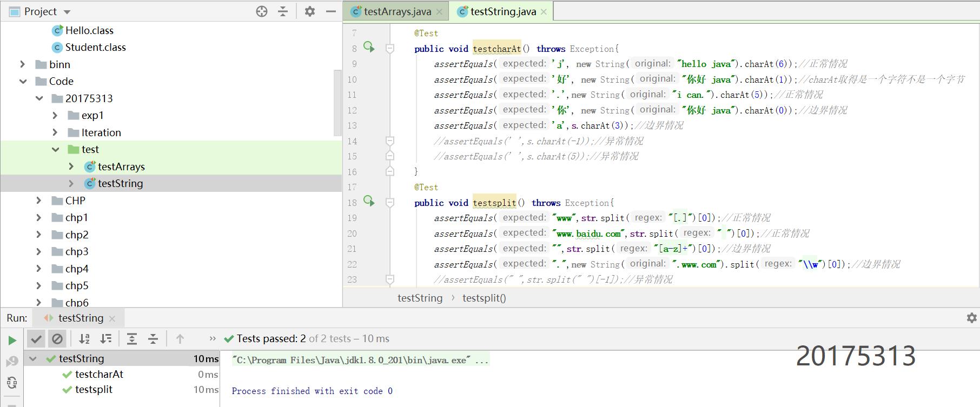
Task: Collapse the Code folder
Action: 22,81
